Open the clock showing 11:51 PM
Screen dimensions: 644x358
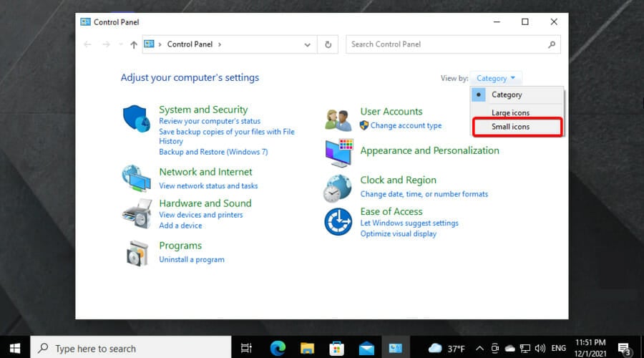590,348
